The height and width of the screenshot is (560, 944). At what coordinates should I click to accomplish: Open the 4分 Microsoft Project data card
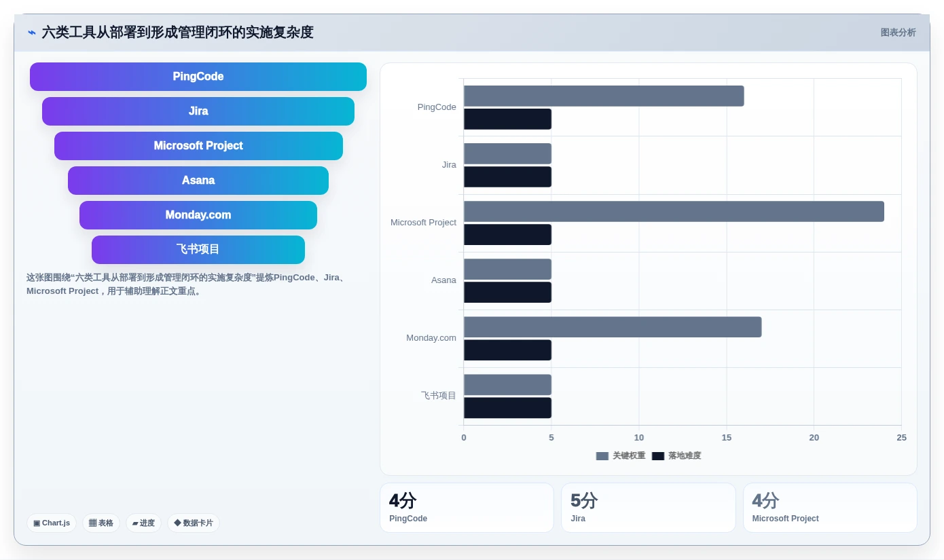(x=830, y=508)
